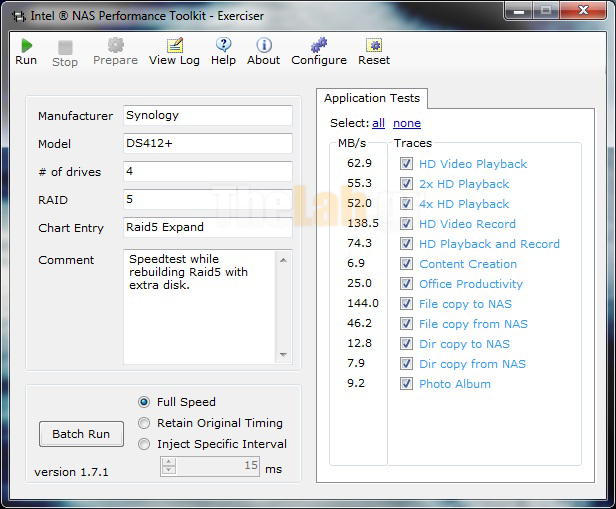Image resolution: width=616 pixels, height=509 pixels.
Task: Disable the Content Creation trace
Action: coord(406,264)
